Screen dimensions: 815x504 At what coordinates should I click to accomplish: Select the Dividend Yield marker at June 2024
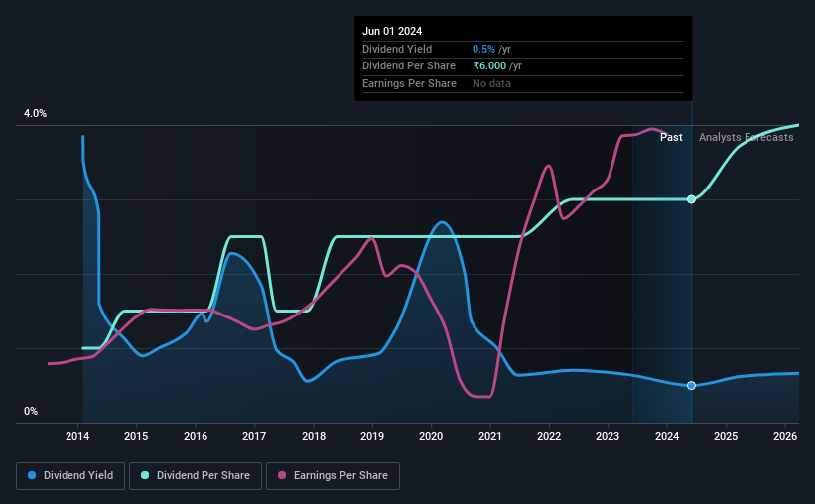pyautogui.click(x=691, y=386)
